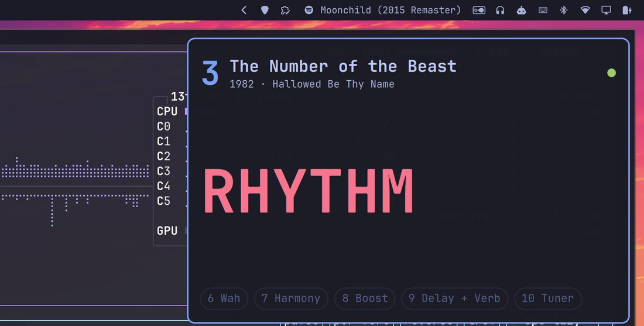Screen dimensions: 644x326
Task: Click the back chevron in menu bar
Action: click(x=244, y=11)
